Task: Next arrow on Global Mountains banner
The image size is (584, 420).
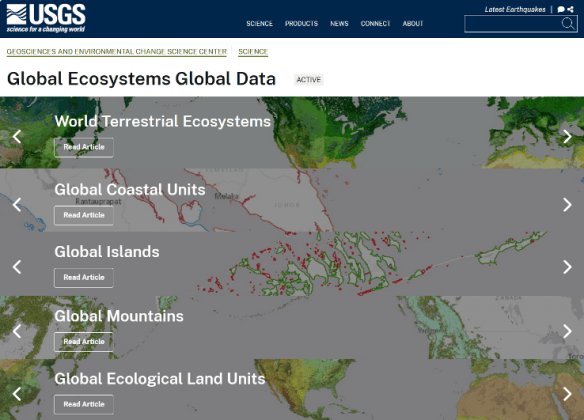Action: click(567, 331)
